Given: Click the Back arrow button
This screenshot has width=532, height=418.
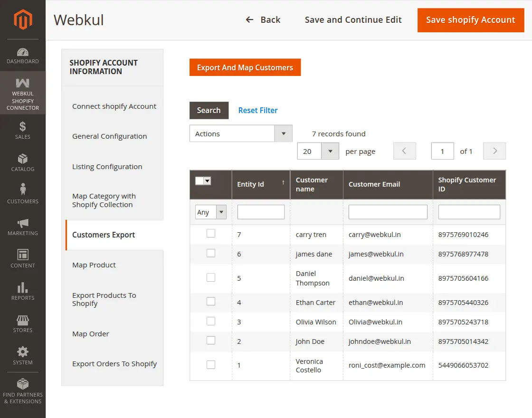Looking at the screenshot, I should click(263, 19).
